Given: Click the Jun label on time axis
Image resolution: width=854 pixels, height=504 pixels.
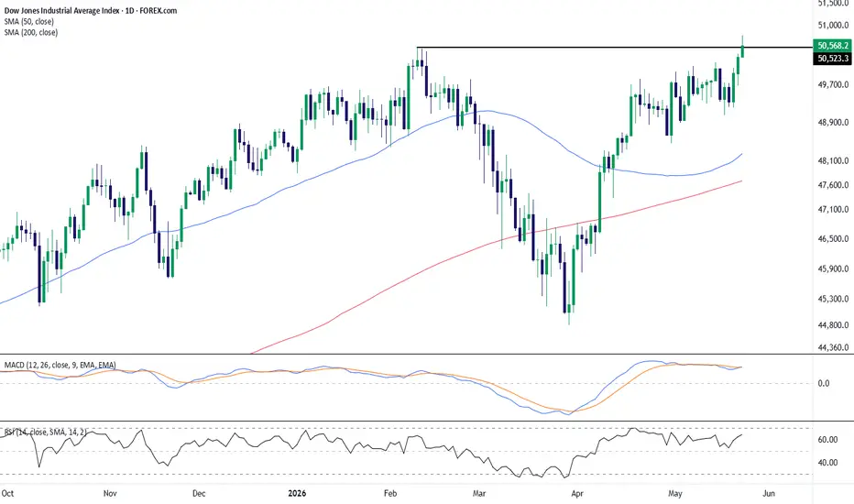Looking at the screenshot, I should (x=769, y=493).
